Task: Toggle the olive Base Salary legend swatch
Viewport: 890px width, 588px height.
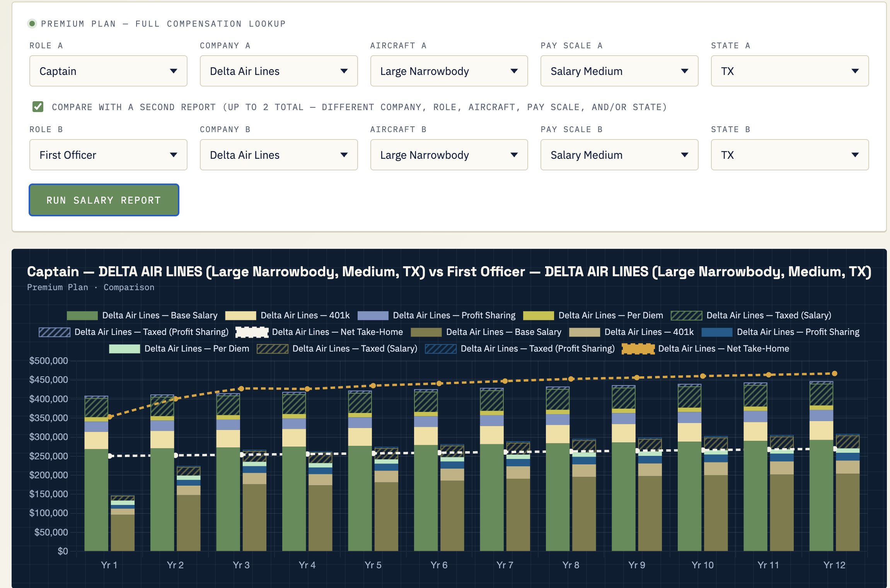Action: [x=426, y=332]
